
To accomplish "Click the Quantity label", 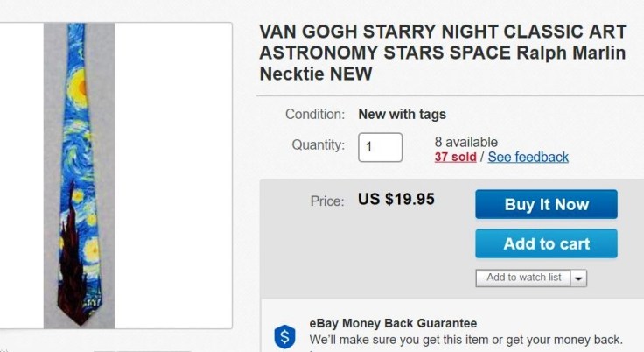I will [x=318, y=145].
